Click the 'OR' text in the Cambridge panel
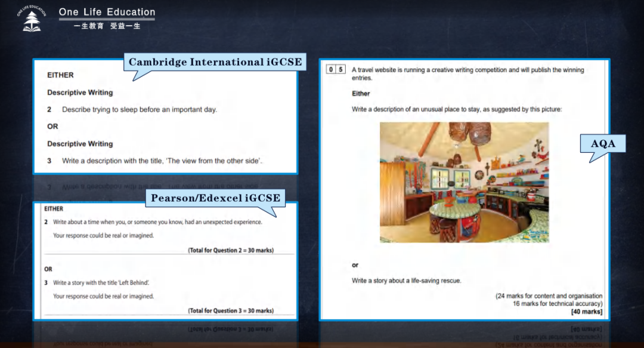This screenshot has height=348, width=644. point(52,127)
